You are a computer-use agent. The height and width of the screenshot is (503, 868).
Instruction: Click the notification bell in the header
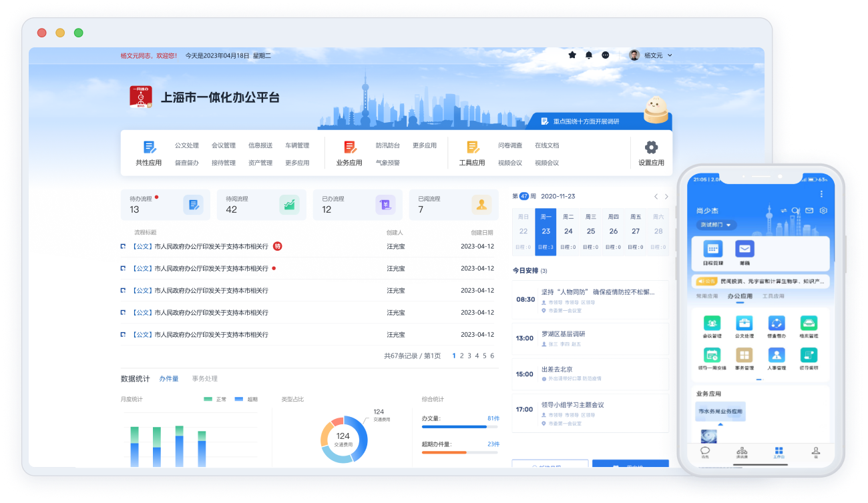pyautogui.click(x=588, y=55)
